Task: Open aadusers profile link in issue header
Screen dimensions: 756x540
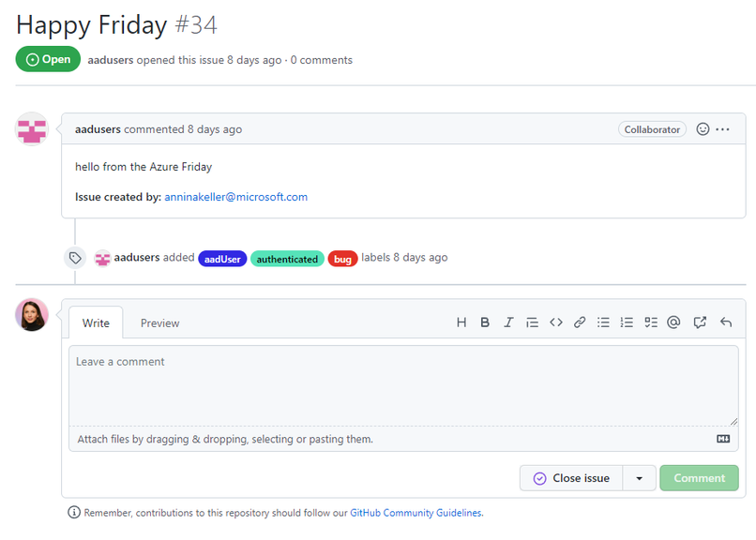Action: click(111, 60)
